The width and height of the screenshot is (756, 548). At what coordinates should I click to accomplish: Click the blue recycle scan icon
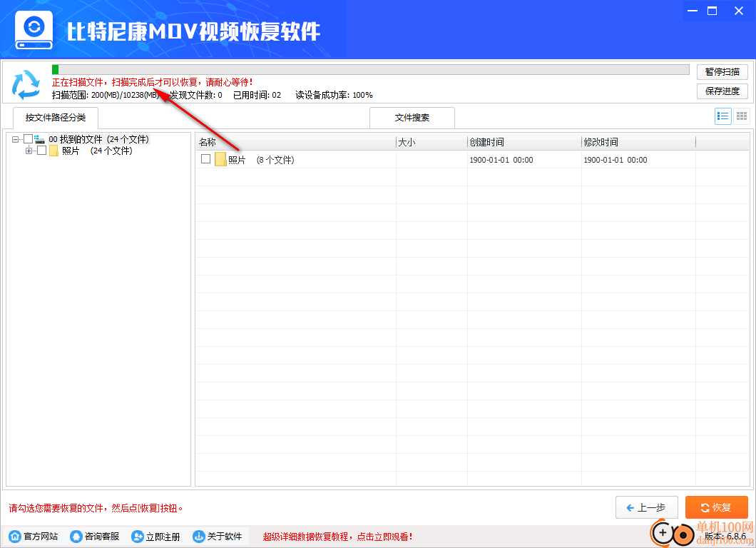click(26, 84)
